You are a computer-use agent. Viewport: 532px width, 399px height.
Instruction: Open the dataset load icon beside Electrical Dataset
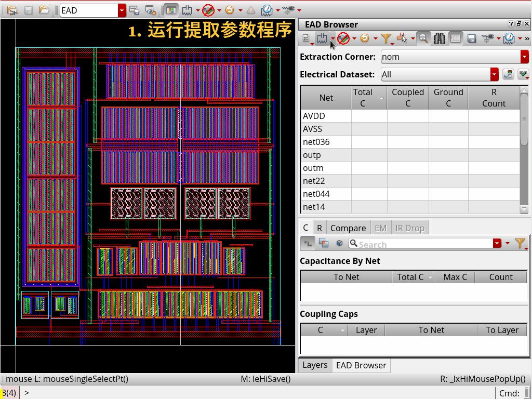[x=508, y=74]
